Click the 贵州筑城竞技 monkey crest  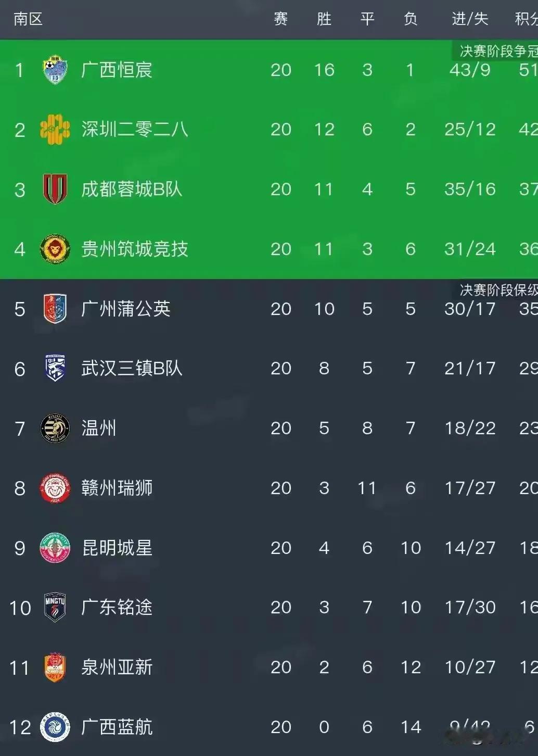tap(55, 249)
